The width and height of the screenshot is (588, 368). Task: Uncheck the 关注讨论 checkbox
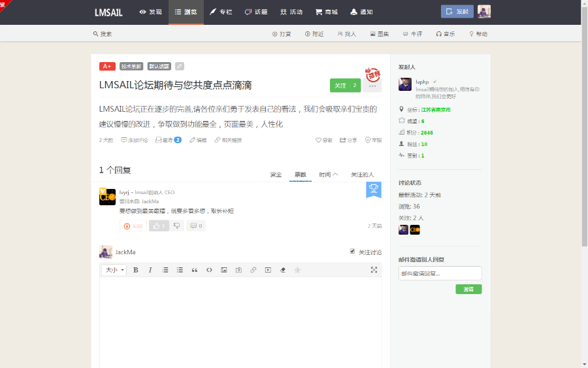352,252
